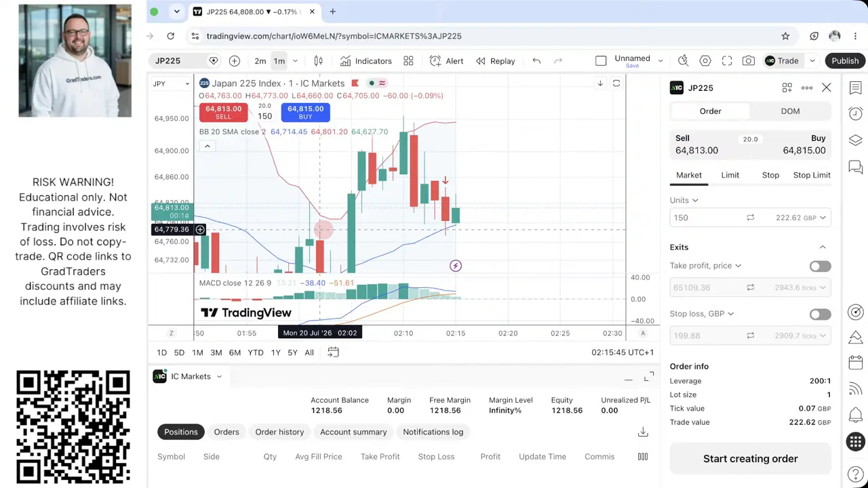Show the Account summary tab
Screen dimensions: 868x488
[x=353, y=432]
